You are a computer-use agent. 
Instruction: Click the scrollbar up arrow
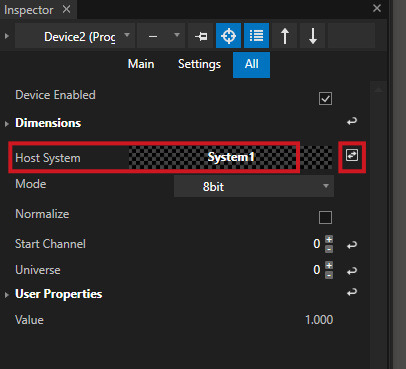click(x=378, y=89)
